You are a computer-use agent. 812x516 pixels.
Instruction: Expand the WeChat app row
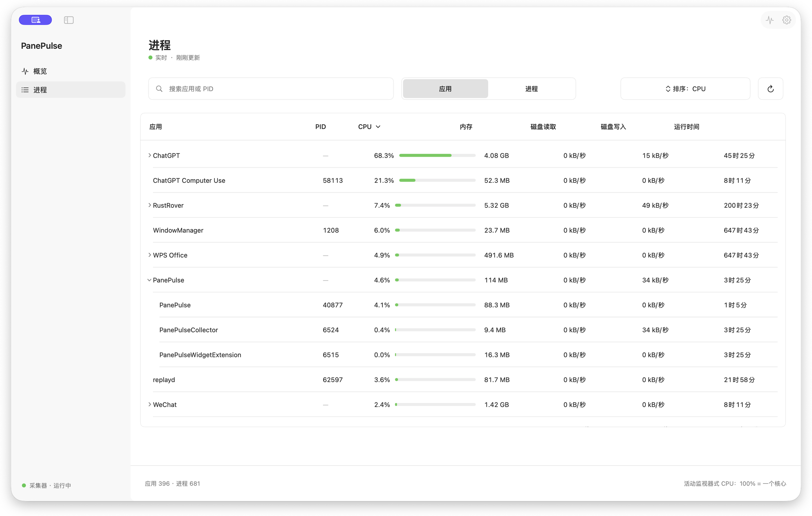click(150, 404)
